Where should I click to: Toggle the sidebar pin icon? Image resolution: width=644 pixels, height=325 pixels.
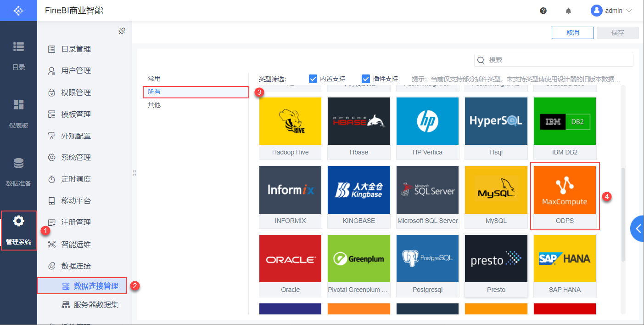[x=122, y=31]
